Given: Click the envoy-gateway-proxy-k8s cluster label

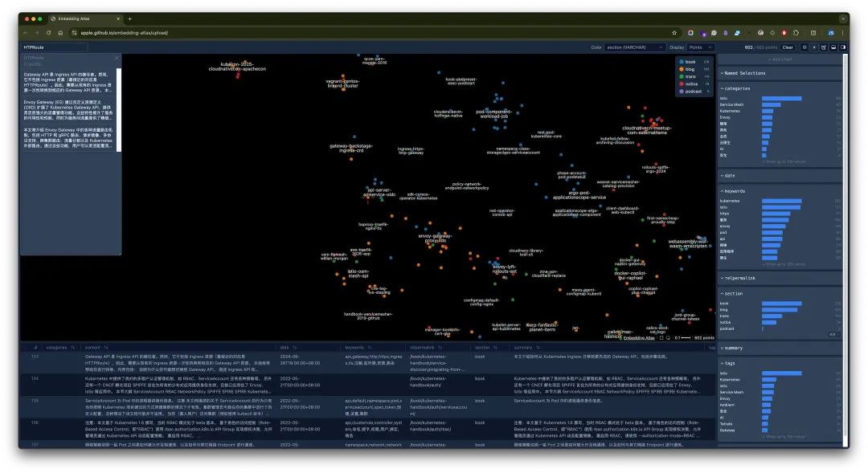Looking at the screenshot, I should pos(436,239).
